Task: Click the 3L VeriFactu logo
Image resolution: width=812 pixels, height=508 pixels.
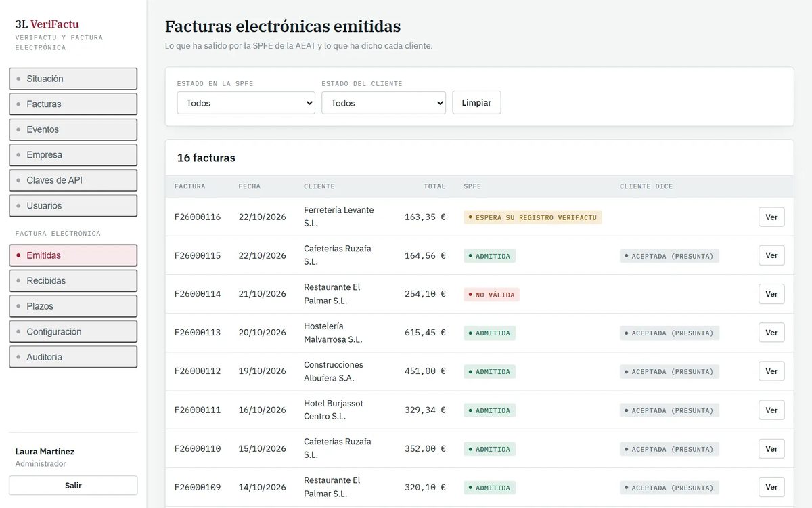Action: pos(47,24)
